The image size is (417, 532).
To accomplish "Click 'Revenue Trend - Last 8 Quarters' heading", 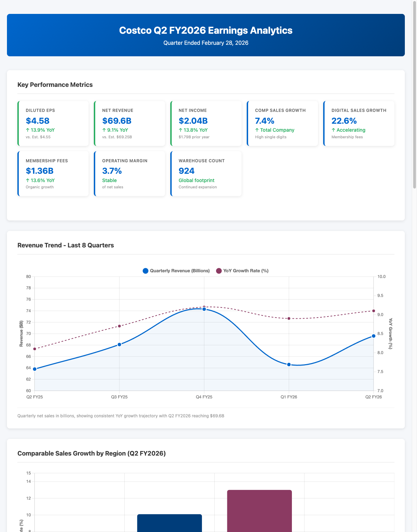I will (66, 245).
